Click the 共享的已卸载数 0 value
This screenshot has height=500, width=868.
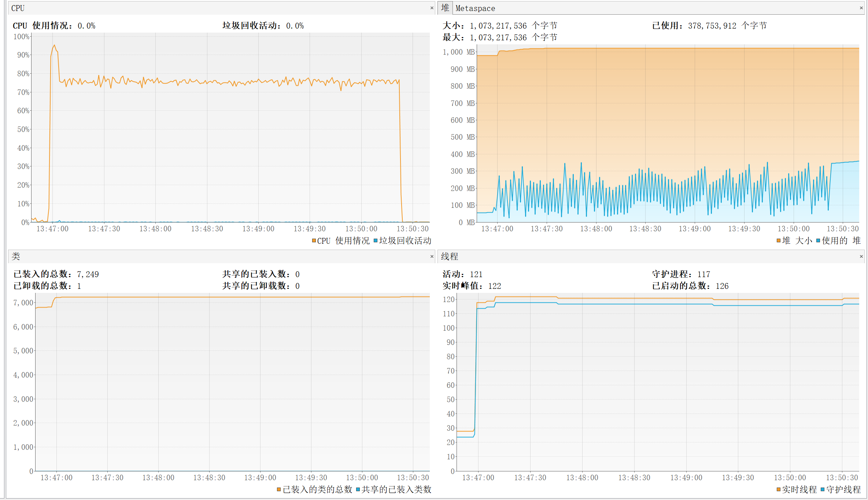coord(298,286)
